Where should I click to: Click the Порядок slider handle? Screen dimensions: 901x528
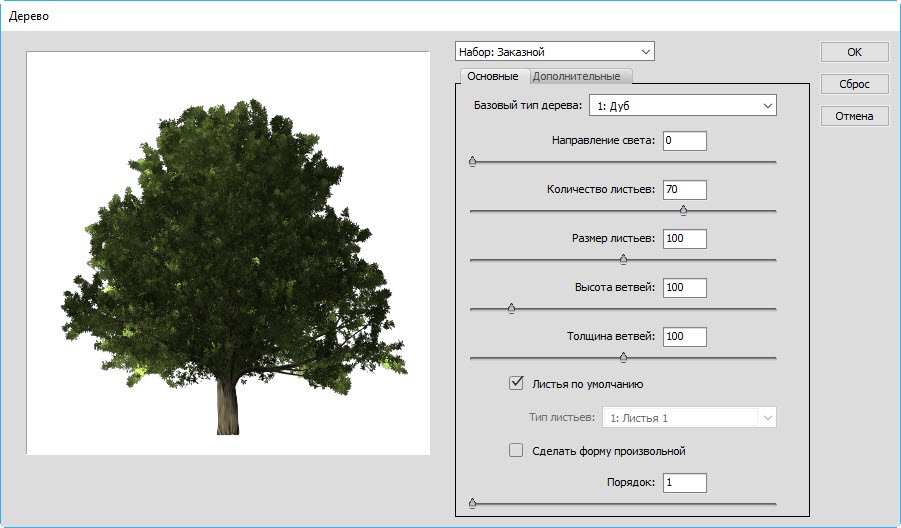pos(472,504)
